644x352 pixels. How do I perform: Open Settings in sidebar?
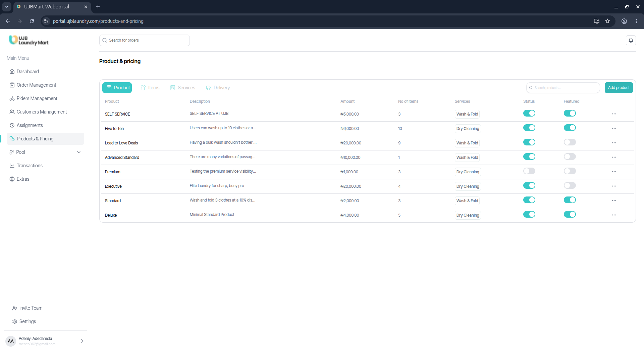point(24,321)
